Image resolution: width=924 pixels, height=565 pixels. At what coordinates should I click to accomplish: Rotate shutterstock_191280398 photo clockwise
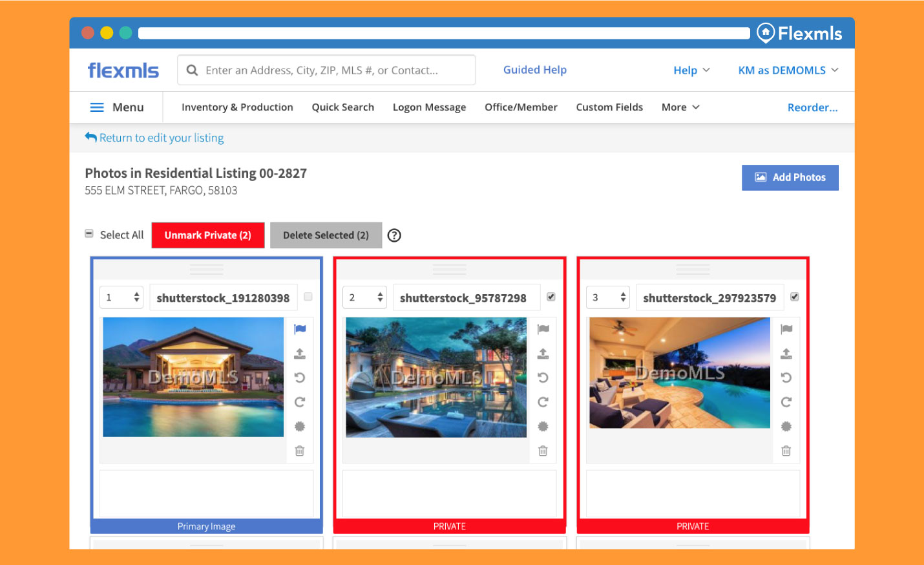[300, 402]
